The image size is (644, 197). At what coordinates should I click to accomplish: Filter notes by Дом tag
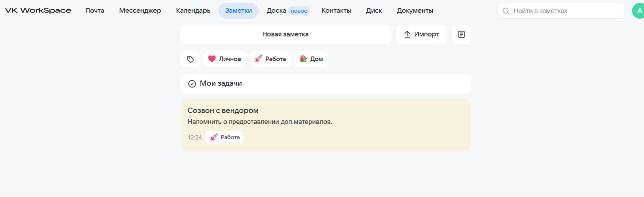[311, 59]
